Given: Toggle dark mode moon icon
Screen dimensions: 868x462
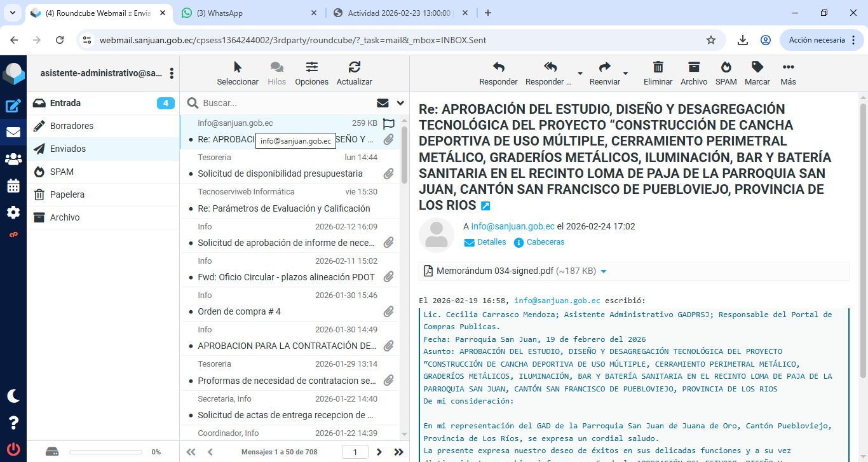Looking at the screenshot, I should pyautogui.click(x=13, y=396).
